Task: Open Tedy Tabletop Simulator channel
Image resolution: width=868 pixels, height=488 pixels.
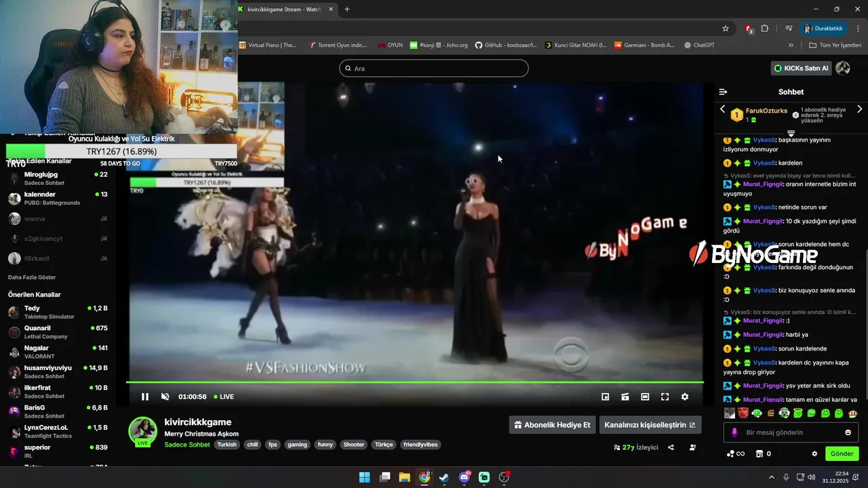Action: [x=58, y=312]
